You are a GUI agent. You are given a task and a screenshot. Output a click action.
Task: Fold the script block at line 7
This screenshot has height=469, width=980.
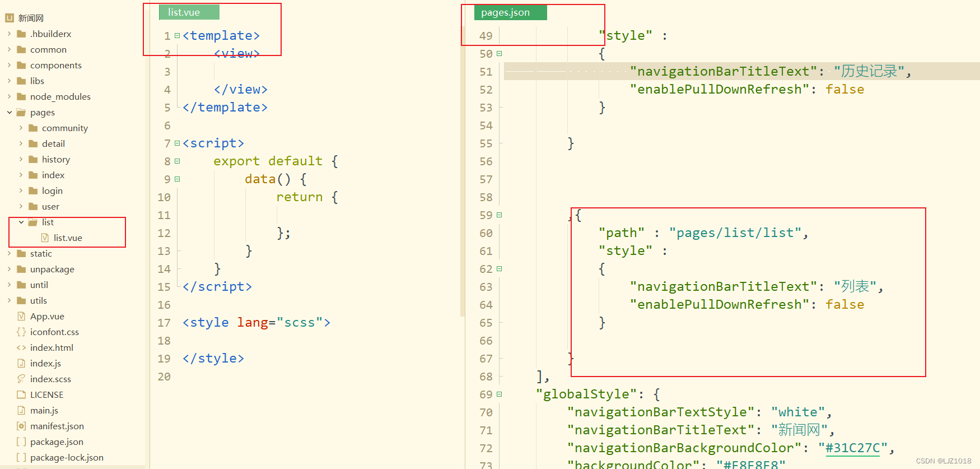pyautogui.click(x=177, y=143)
